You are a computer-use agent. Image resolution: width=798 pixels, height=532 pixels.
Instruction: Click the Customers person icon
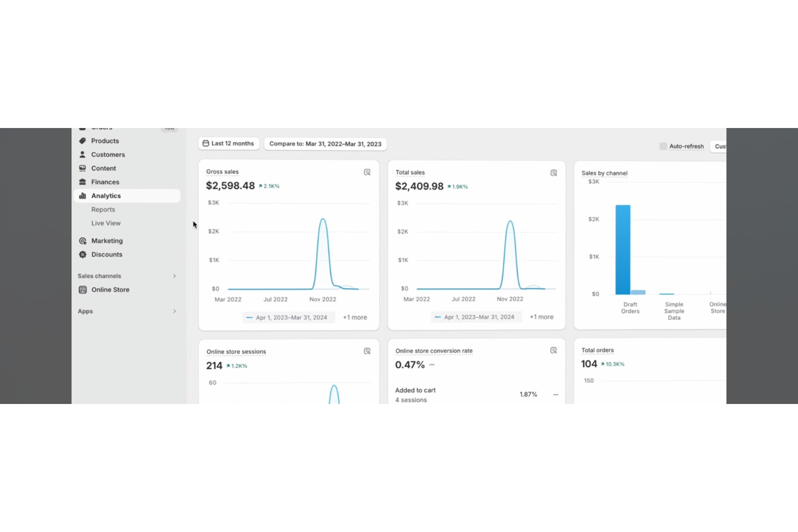(x=83, y=155)
